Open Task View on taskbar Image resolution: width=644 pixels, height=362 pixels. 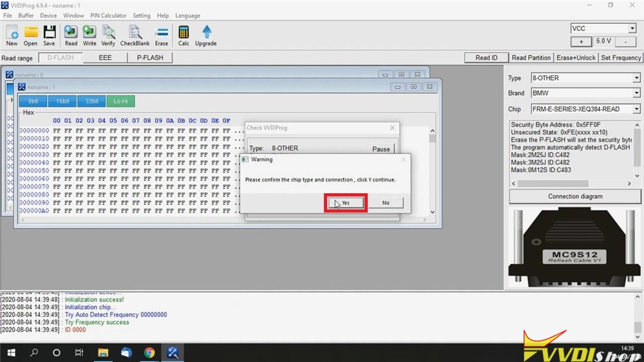pyautogui.click(x=79, y=352)
